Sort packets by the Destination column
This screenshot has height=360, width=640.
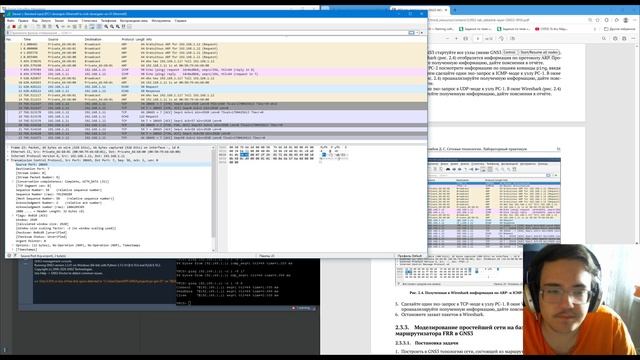tap(93, 39)
